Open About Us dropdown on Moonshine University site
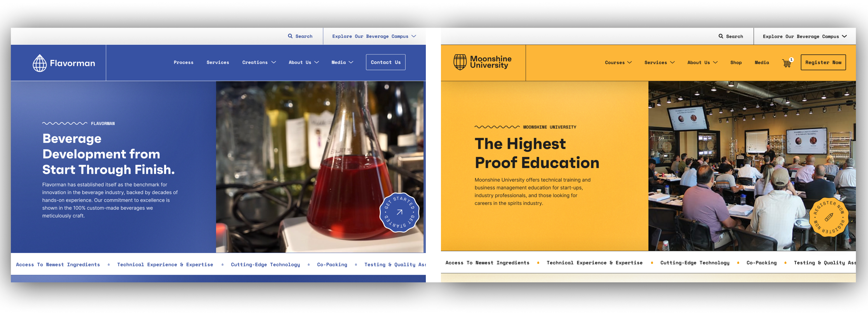 (x=703, y=63)
